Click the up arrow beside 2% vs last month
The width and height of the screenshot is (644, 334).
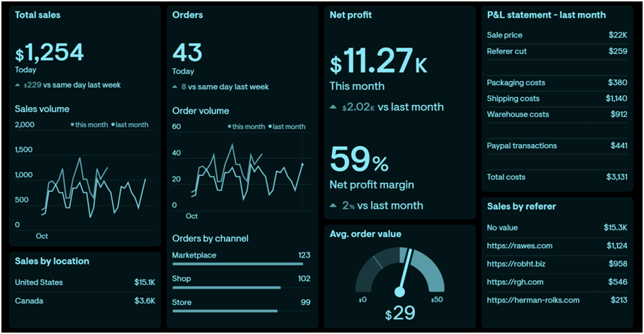click(333, 206)
